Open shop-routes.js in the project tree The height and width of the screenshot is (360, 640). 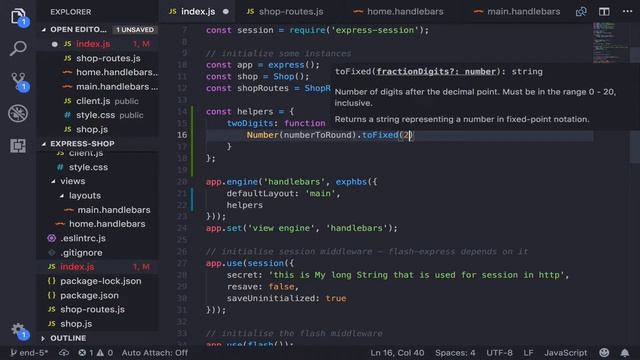[98, 309]
